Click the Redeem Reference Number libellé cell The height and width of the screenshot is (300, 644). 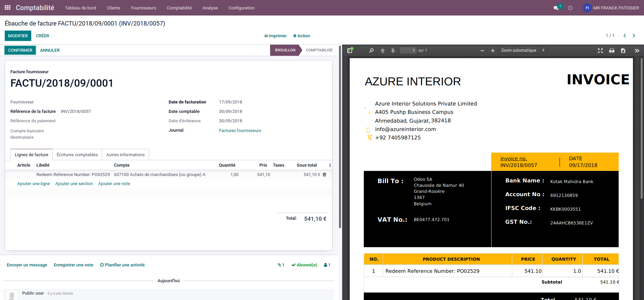coord(73,175)
